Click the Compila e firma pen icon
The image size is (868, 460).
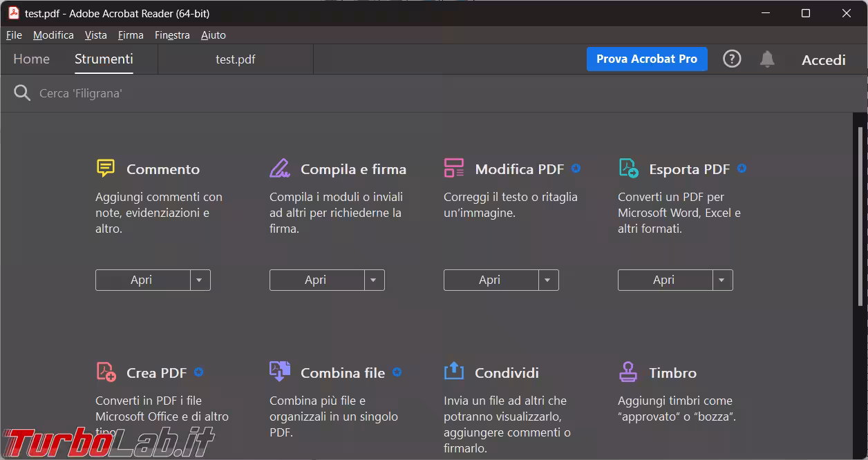279,167
